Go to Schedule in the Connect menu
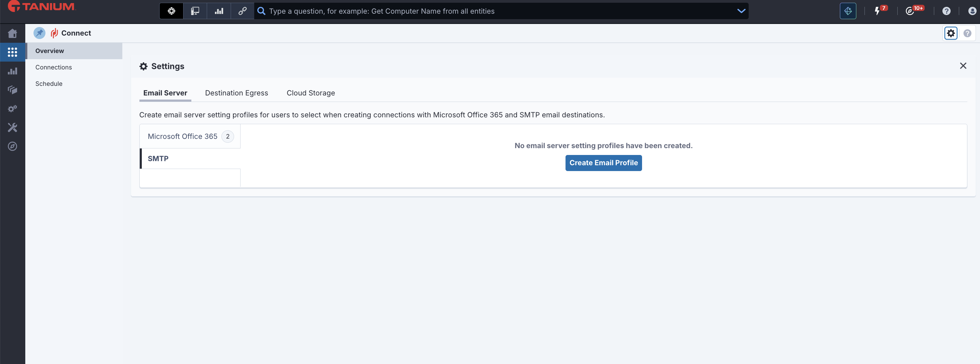The height and width of the screenshot is (364, 980). tap(49, 84)
